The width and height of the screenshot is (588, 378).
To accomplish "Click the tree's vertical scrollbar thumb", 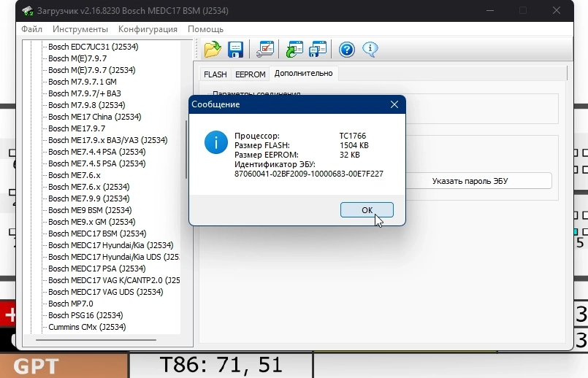I will click(186, 150).
